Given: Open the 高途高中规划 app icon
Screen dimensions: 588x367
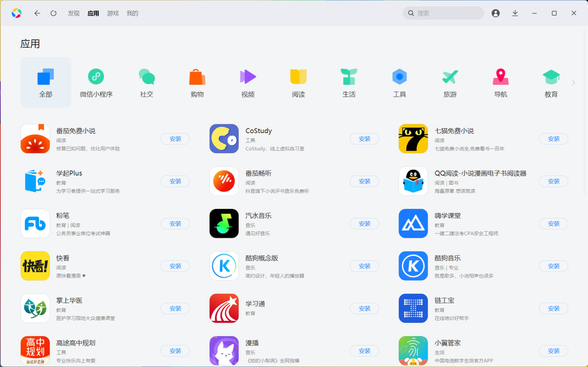Looking at the screenshot, I should 35,351.
